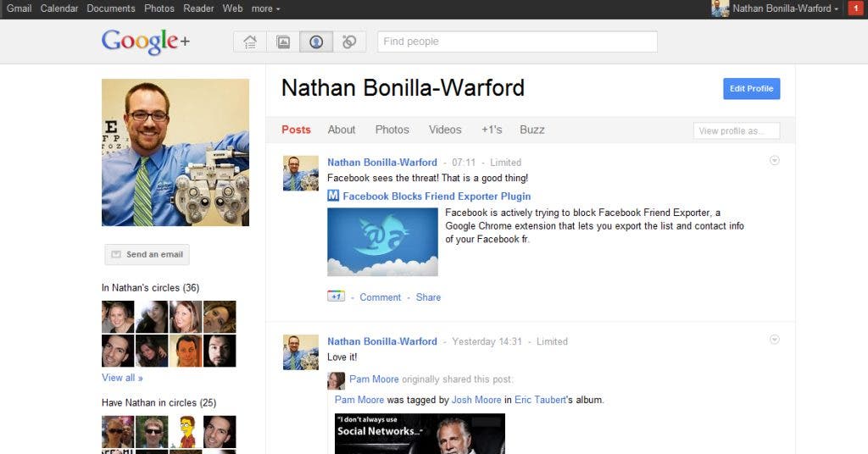
Task: Open Calendar from the top bar
Action: tap(59, 8)
